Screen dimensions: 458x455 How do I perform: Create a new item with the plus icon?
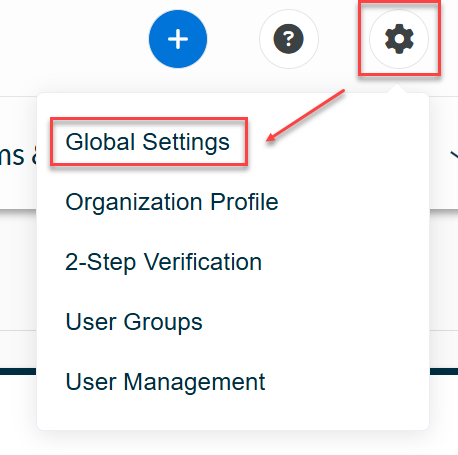point(178,39)
